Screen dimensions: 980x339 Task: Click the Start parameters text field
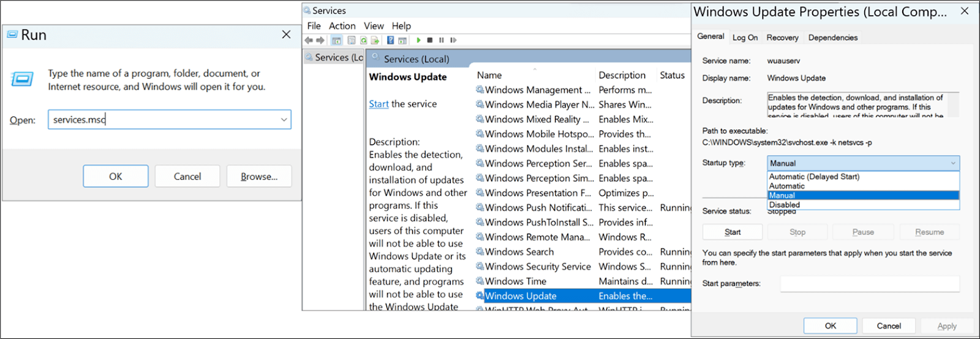pyautogui.click(x=869, y=284)
